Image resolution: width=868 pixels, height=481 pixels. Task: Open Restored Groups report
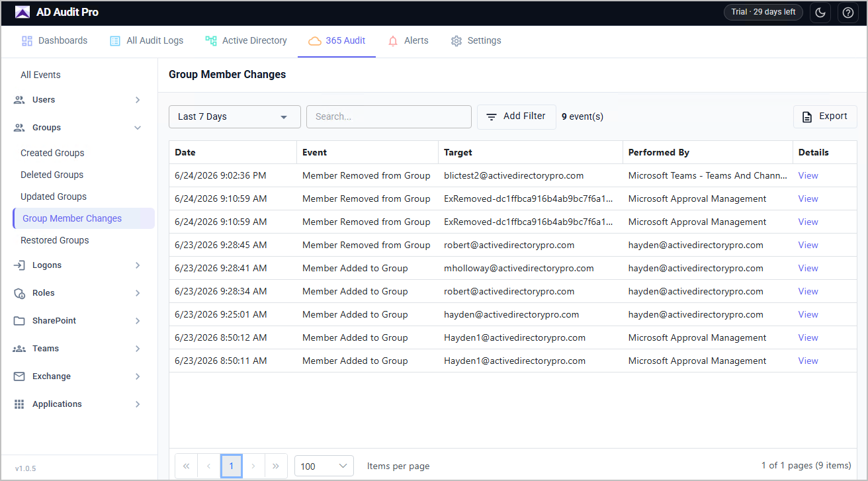point(54,240)
